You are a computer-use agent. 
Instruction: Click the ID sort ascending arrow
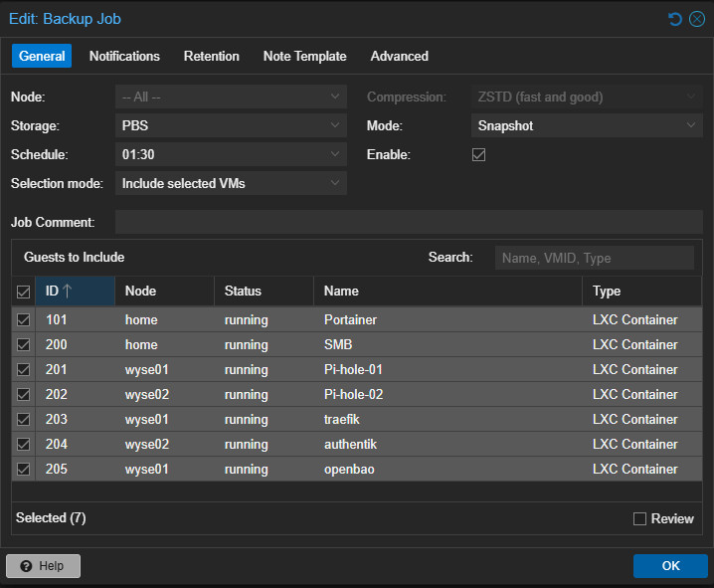(x=68, y=291)
